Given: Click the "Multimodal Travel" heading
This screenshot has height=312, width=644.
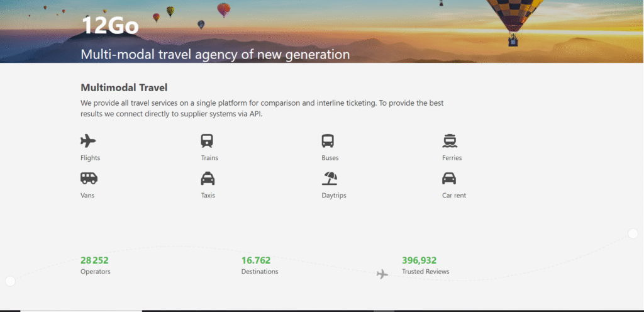Looking at the screenshot, I should click(x=124, y=87).
